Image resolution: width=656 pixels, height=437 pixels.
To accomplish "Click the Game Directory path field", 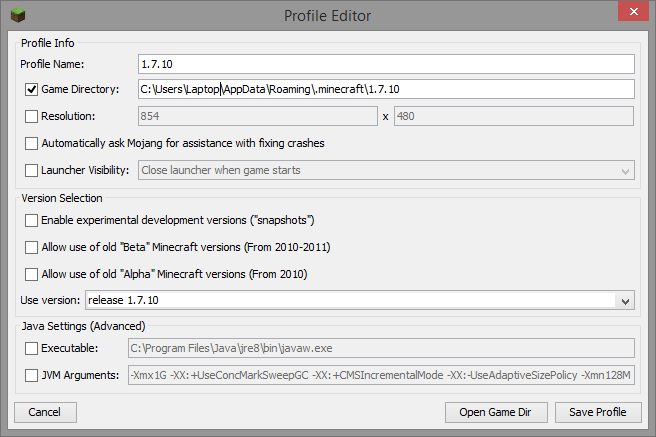I will click(x=386, y=89).
